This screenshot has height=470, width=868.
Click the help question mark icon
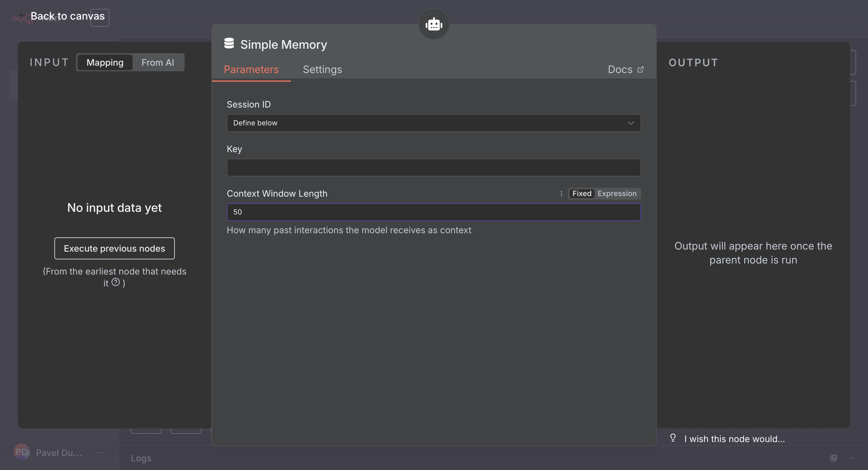[x=116, y=282]
